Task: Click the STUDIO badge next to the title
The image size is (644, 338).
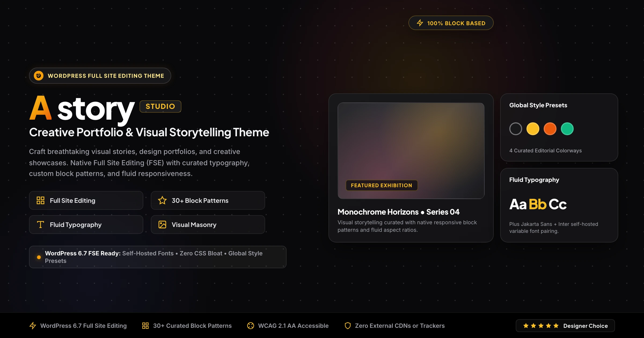Action: (160, 106)
